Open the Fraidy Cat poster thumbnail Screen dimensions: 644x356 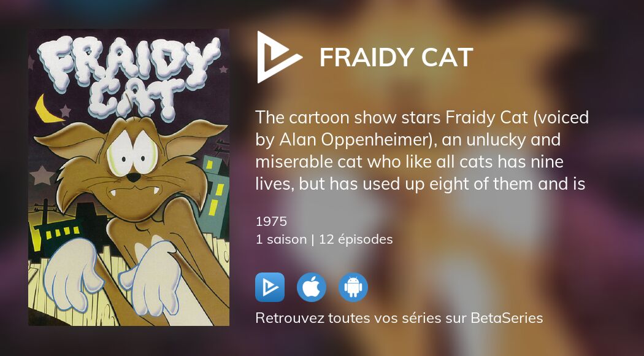[129, 177]
